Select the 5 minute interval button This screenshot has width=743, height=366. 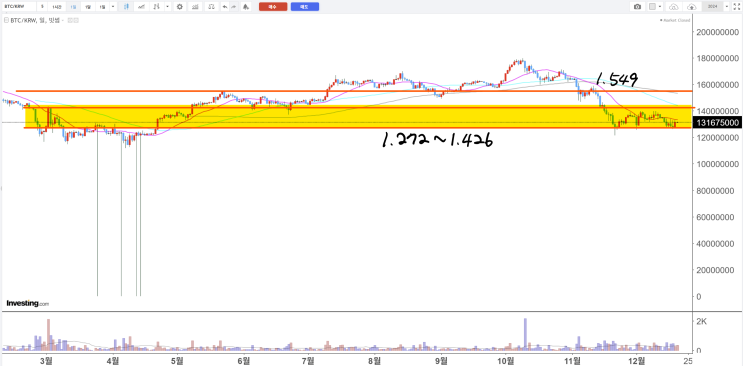click(x=42, y=7)
